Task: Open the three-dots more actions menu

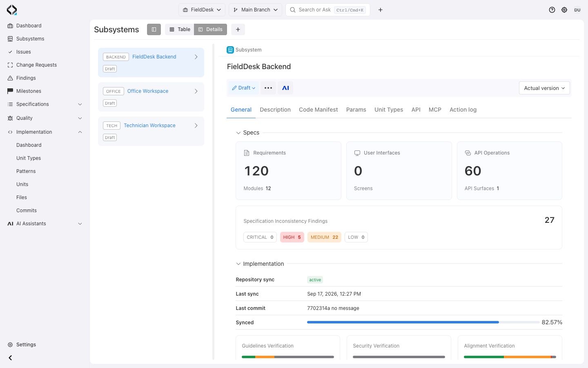Action: (268, 88)
